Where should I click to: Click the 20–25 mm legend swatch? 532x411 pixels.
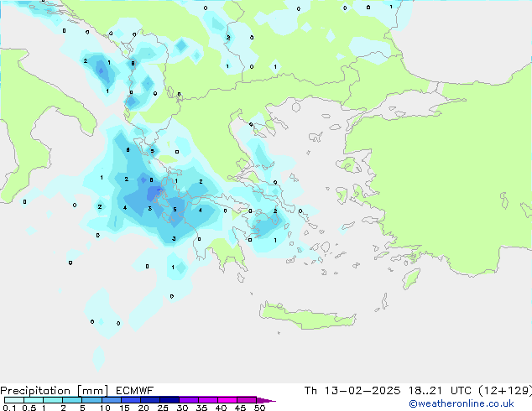pos(149,400)
